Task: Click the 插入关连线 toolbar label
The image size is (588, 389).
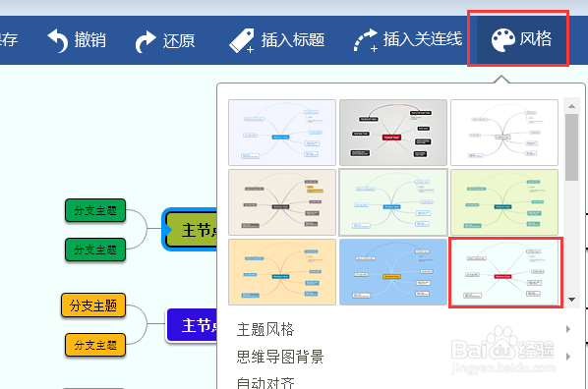Action: 423,39
